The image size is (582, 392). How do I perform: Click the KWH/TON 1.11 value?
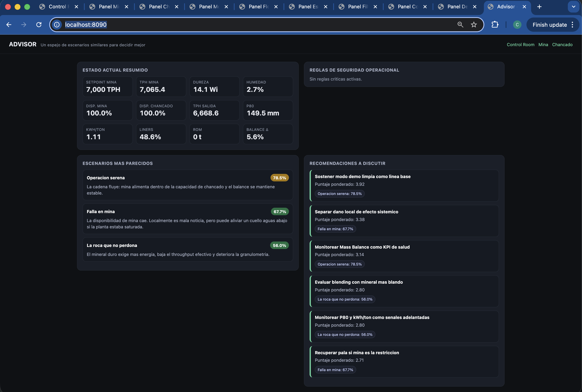pyautogui.click(x=94, y=137)
